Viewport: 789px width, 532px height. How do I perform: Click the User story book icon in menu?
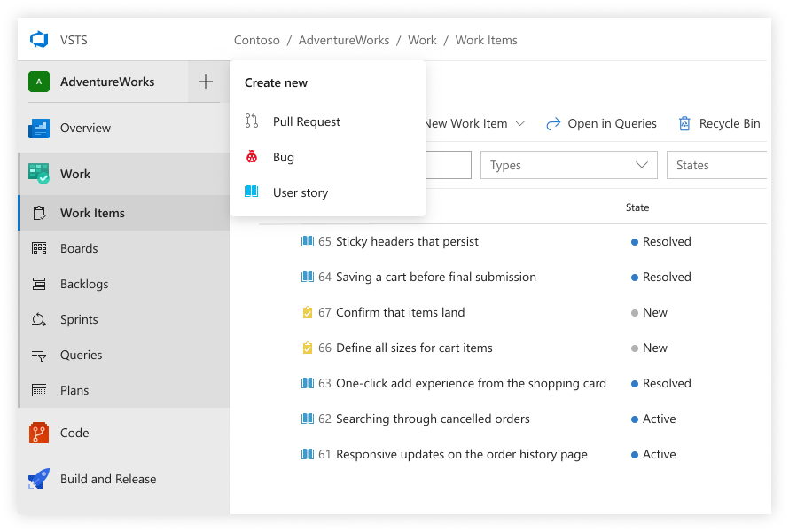252,192
